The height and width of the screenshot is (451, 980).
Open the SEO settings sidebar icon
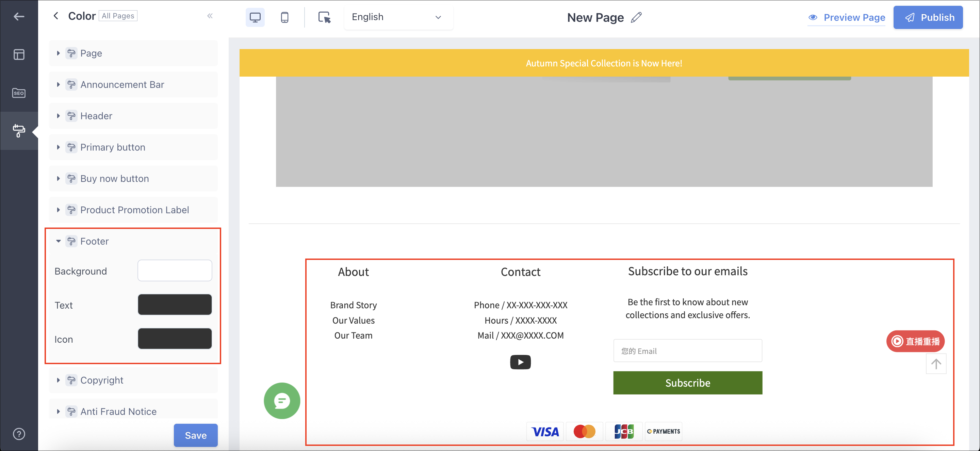coord(19,93)
